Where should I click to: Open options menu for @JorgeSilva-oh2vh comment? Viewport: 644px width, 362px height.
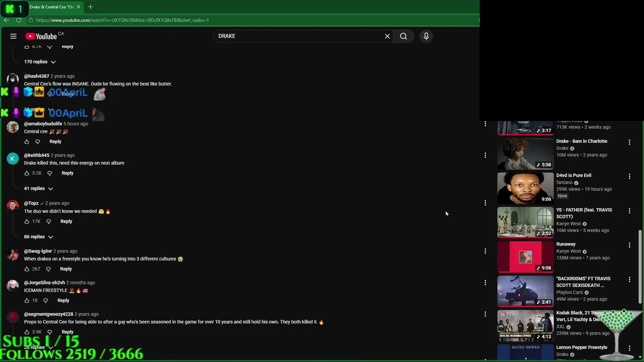coord(485,283)
